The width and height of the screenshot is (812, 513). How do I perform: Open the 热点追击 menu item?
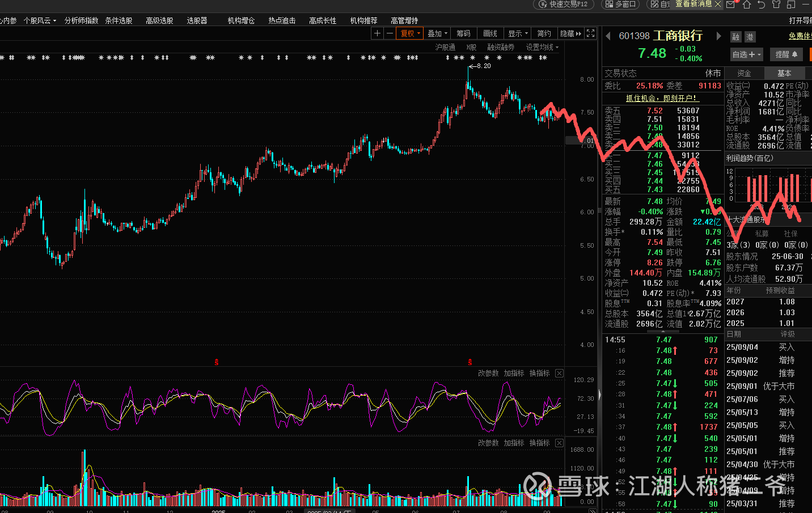coord(282,20)
